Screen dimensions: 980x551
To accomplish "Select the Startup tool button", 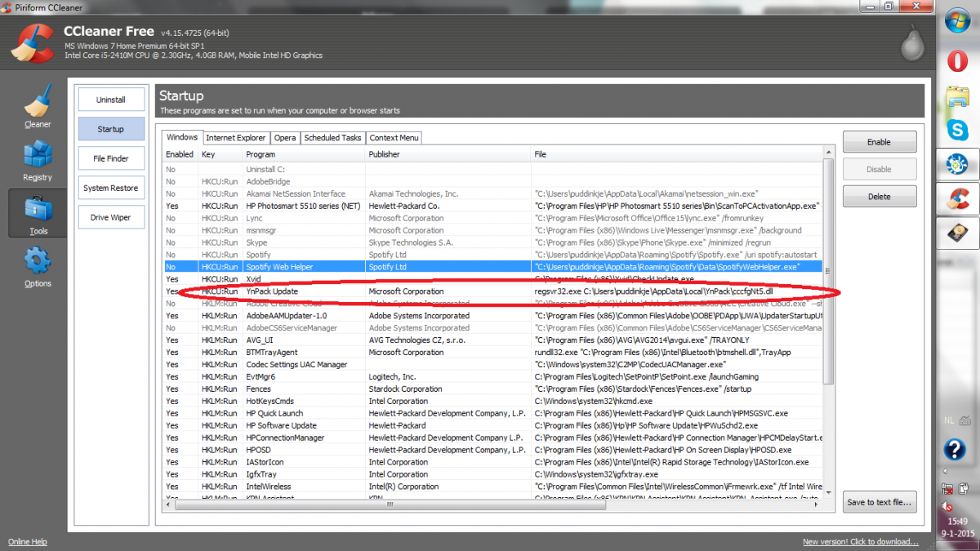I will (111, 129).
